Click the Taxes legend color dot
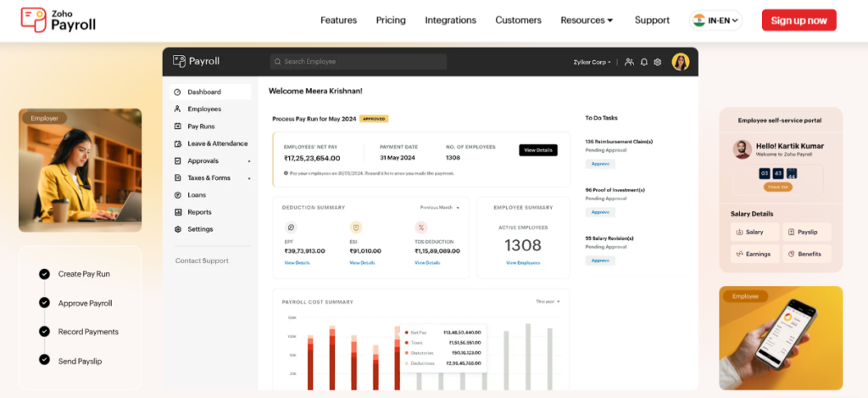This screenshot has width=868, height=398. 407,343
